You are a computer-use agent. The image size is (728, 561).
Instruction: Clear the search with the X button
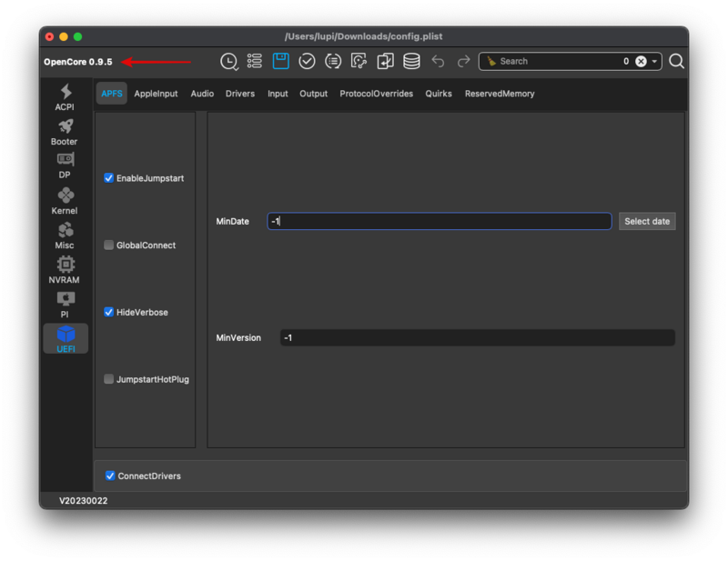(x=641, y=62)
